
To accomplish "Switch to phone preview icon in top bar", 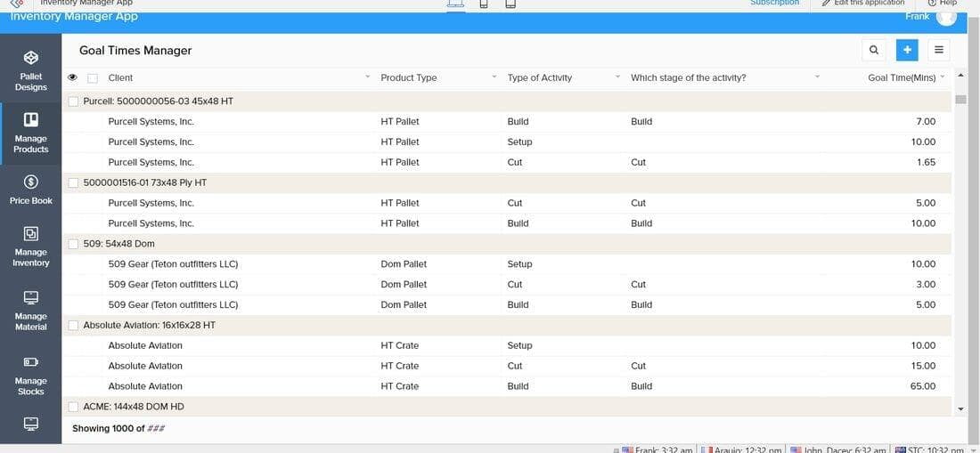I will 483,4.
